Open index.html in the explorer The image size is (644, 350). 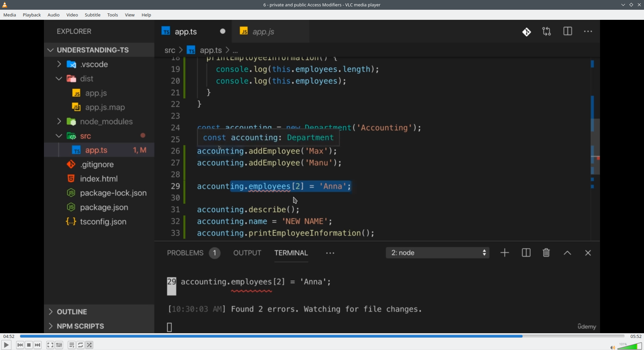(99, 179)
